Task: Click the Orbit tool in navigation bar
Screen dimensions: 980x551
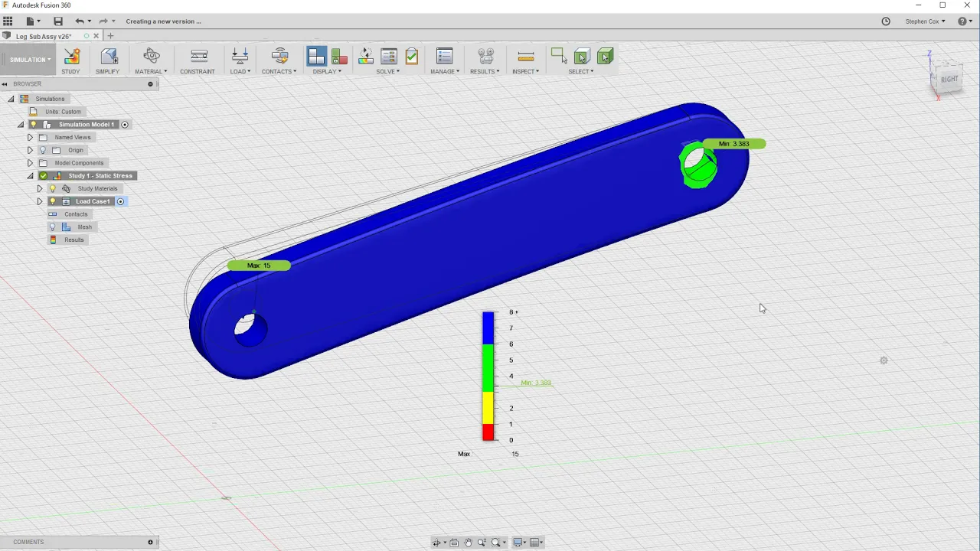Action: [x=437, y=543]
